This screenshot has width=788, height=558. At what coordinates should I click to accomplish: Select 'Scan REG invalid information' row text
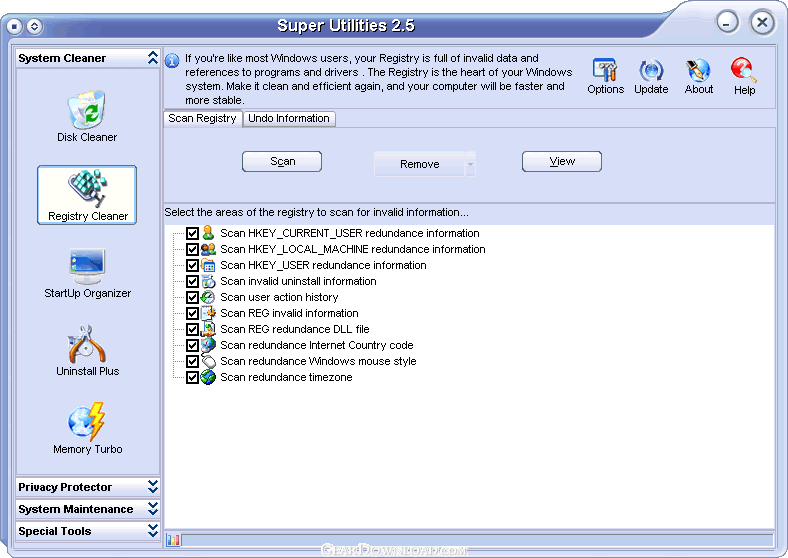pos(289,313)
